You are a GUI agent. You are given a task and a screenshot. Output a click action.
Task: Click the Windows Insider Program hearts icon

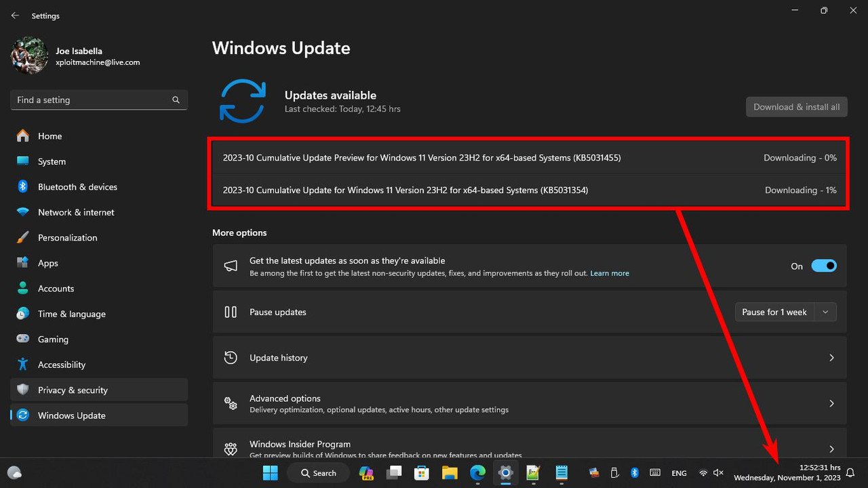pyautogui.click(x=231, y=449)
